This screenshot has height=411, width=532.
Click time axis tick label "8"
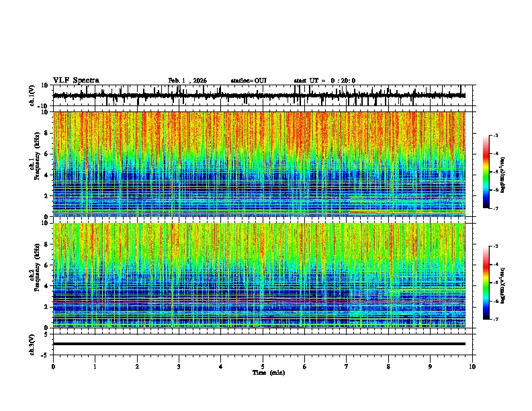pos(388,367)
